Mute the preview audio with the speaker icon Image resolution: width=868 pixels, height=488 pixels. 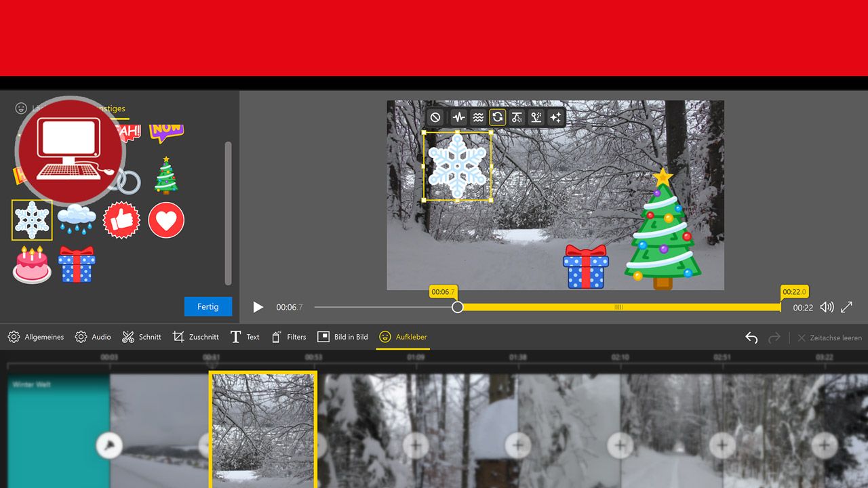827,306
